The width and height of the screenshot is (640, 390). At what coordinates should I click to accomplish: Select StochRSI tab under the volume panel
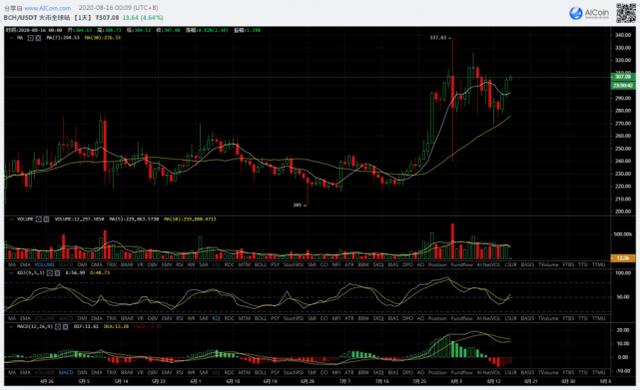(293, 265)
